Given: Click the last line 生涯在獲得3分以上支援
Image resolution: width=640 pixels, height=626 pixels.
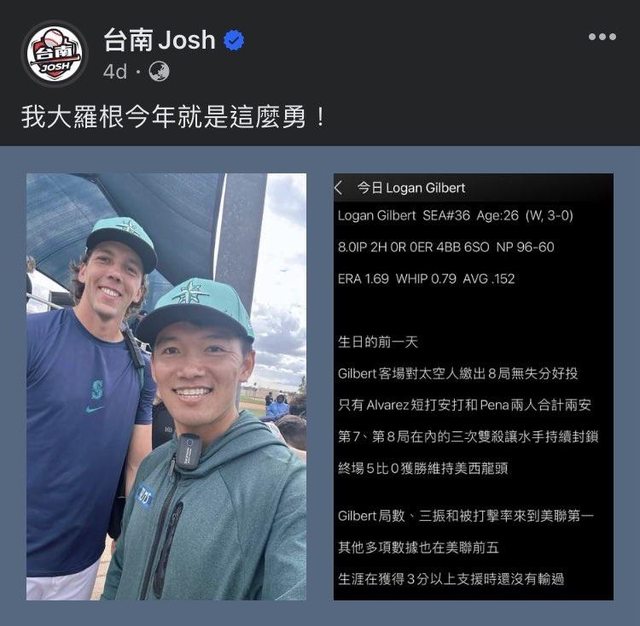Looking at the screenshot, I should click(451, 579).
